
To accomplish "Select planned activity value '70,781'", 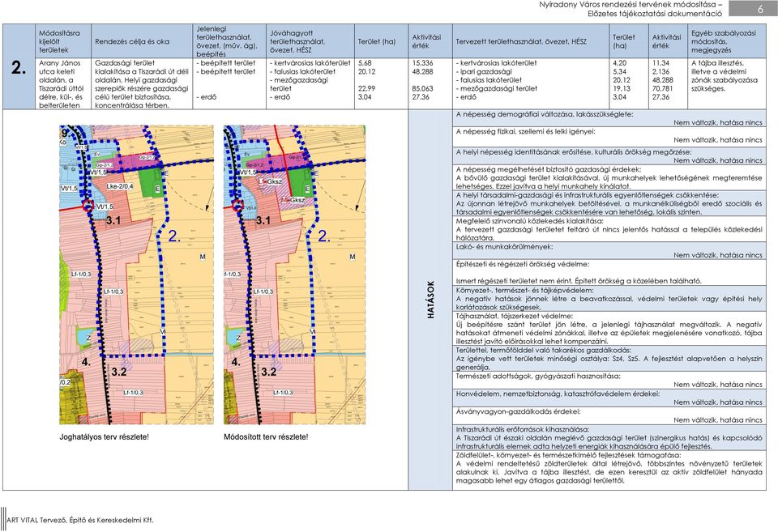I will click(x=662, y=88).
